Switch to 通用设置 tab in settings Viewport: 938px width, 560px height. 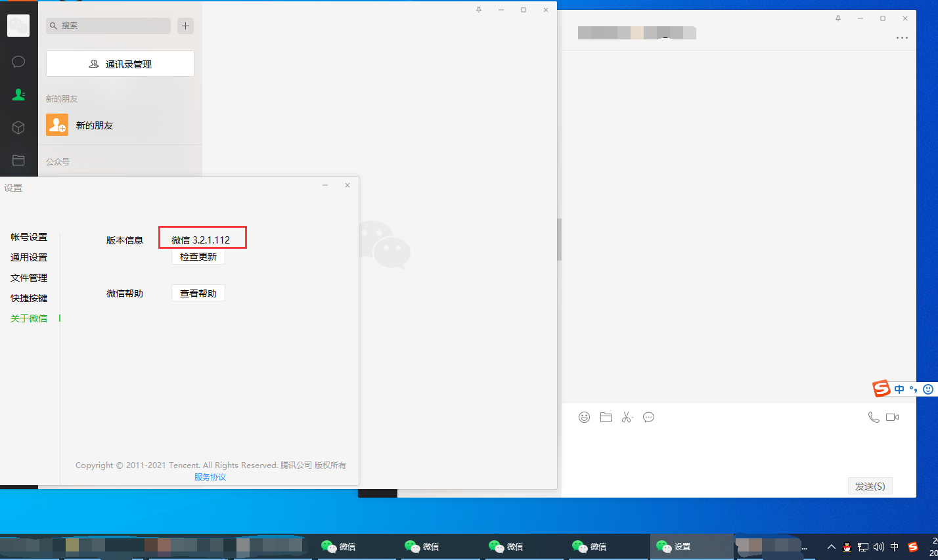(x=29, y=257)
